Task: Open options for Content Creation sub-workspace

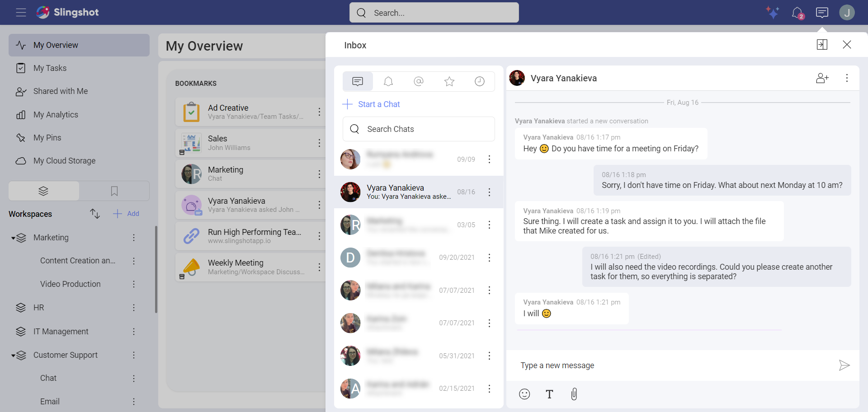Action: [134, 261]
